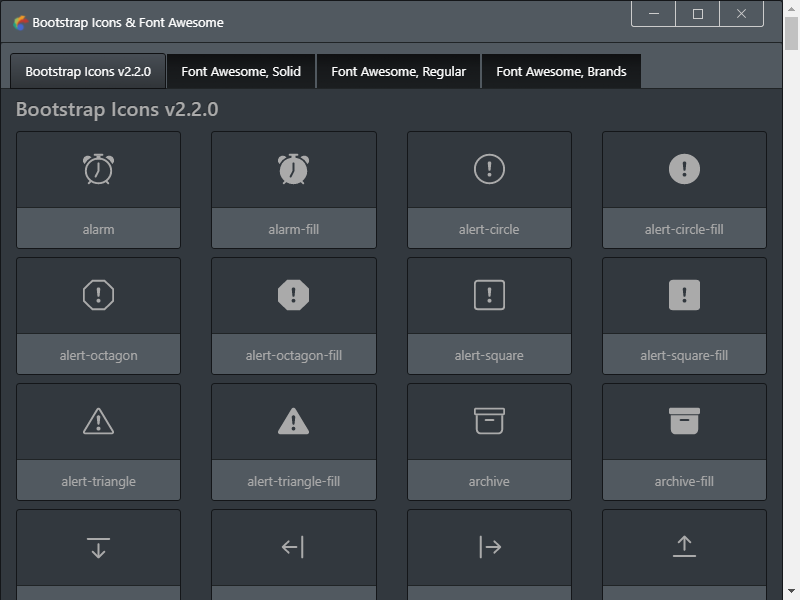
Task: Close the Bootstrap Icons window
Action: tap(741, 14)
